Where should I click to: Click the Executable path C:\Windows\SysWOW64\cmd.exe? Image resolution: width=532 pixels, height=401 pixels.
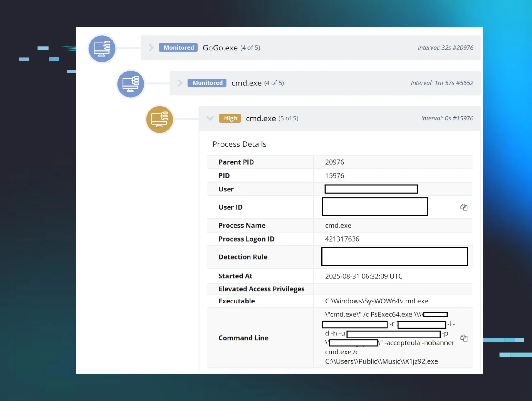point(376,301)
